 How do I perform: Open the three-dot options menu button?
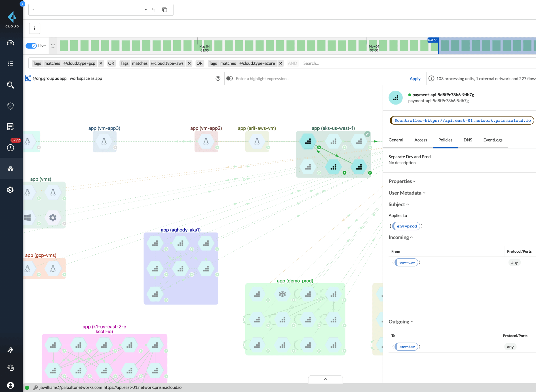coord(35,28)
